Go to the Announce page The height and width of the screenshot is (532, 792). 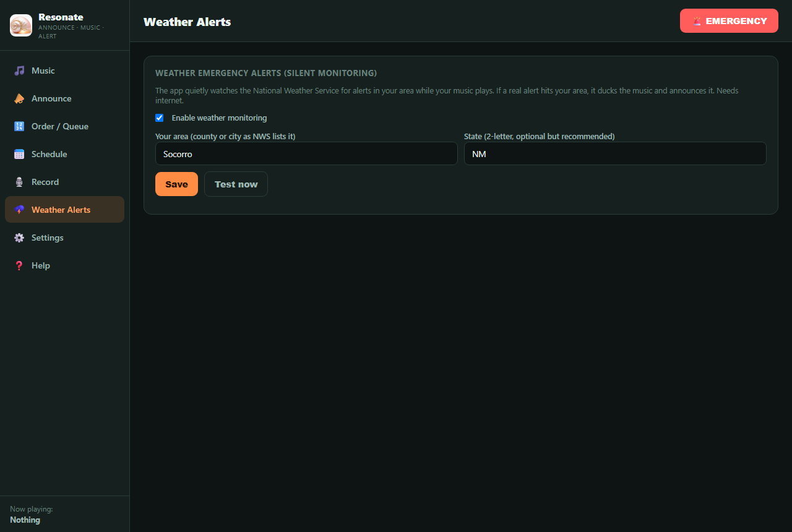64,98
